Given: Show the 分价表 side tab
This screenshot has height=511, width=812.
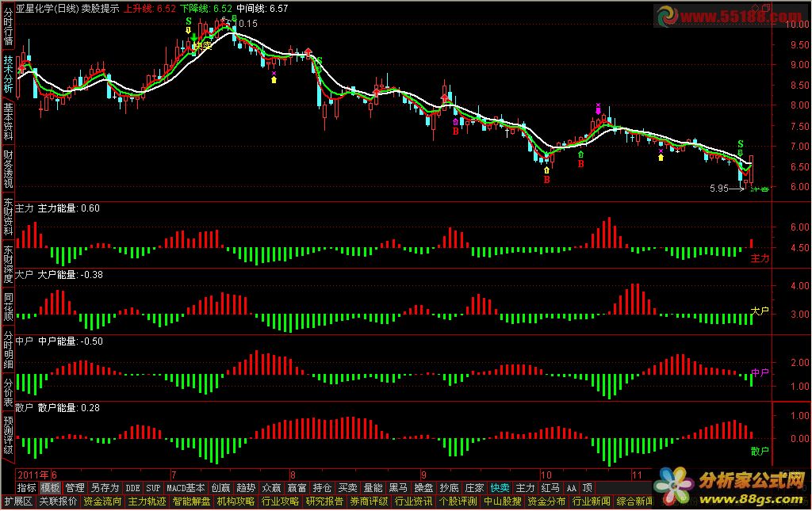Looking at the screenshot, I should tap(8, 392).
